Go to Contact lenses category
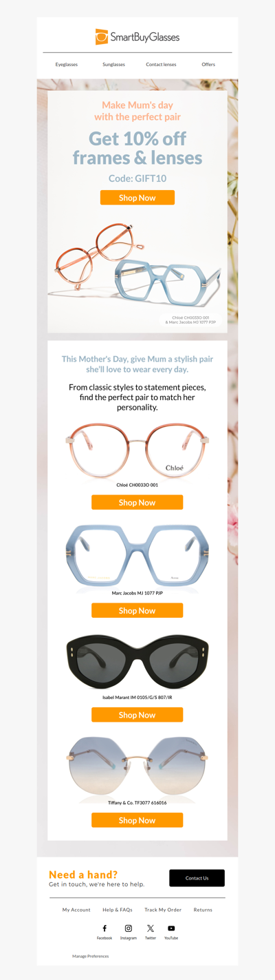Viewport: 275px width, 980px height. click(161, 64)
